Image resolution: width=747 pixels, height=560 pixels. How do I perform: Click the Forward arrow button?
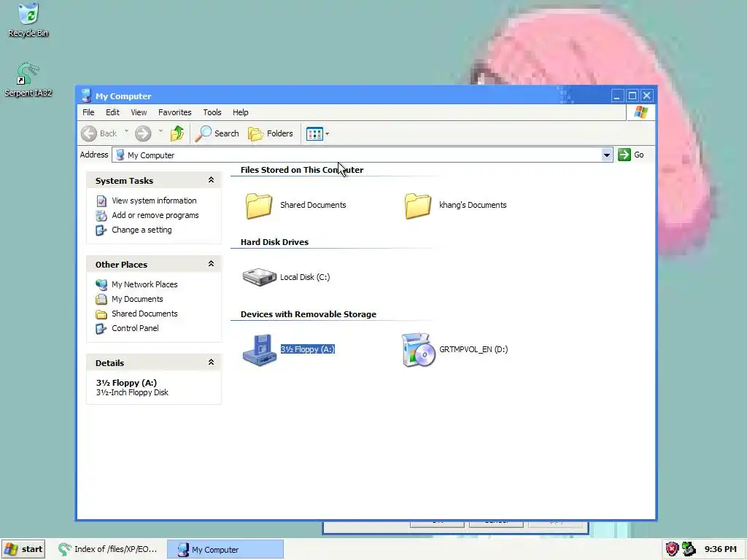tap(143, 133)
